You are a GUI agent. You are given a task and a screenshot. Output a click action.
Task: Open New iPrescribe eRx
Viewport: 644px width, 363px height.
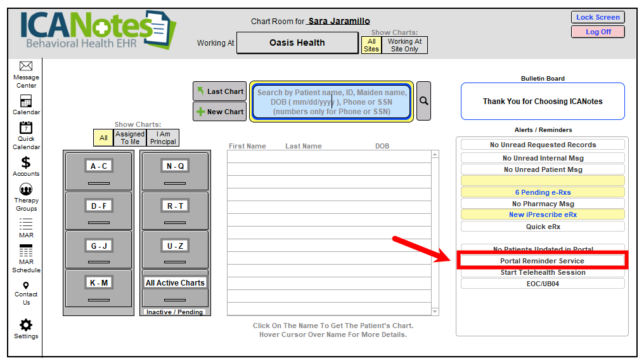[x=543, y=214]
